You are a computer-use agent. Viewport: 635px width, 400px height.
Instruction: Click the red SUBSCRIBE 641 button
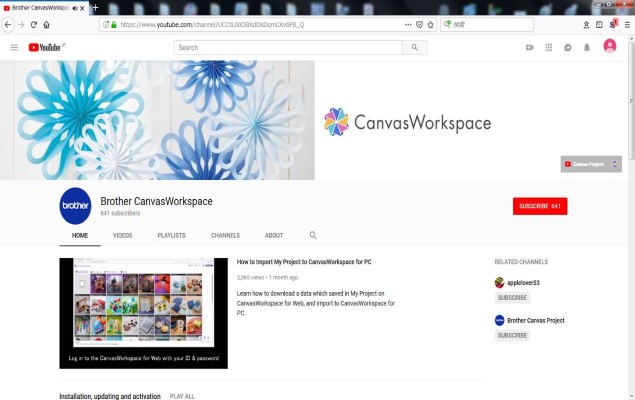point(540,206)
